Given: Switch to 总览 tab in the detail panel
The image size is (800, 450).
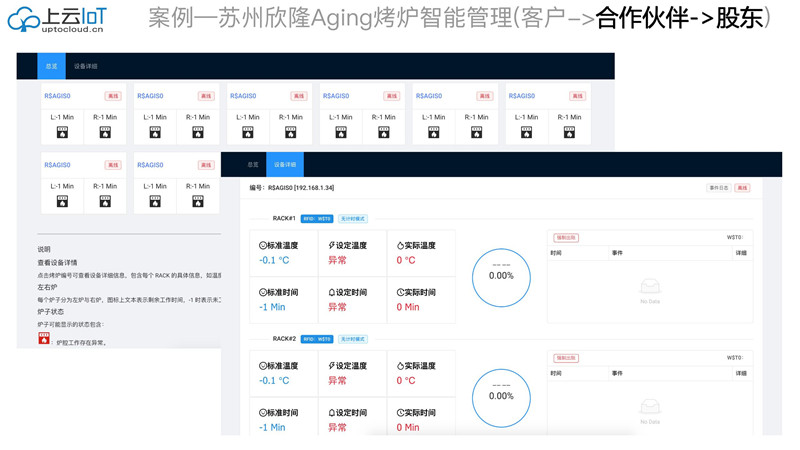Looking at the screenshot, I should 253,164.
